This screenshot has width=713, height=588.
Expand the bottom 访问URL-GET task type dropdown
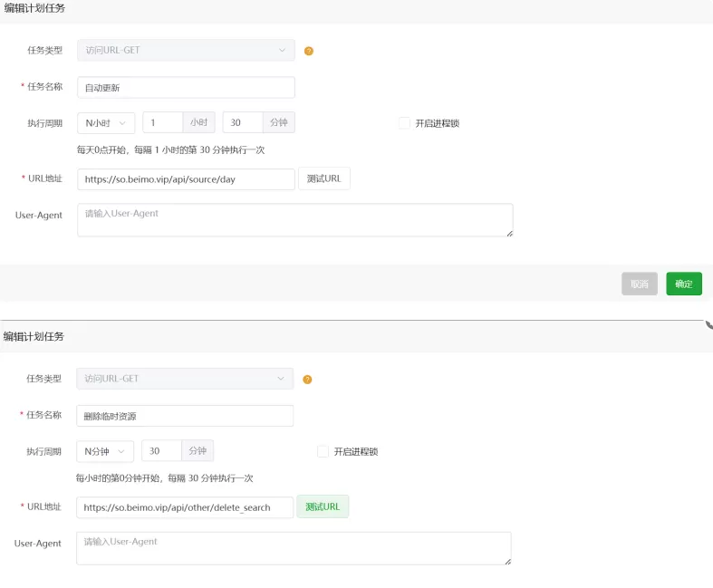(185, 379)
